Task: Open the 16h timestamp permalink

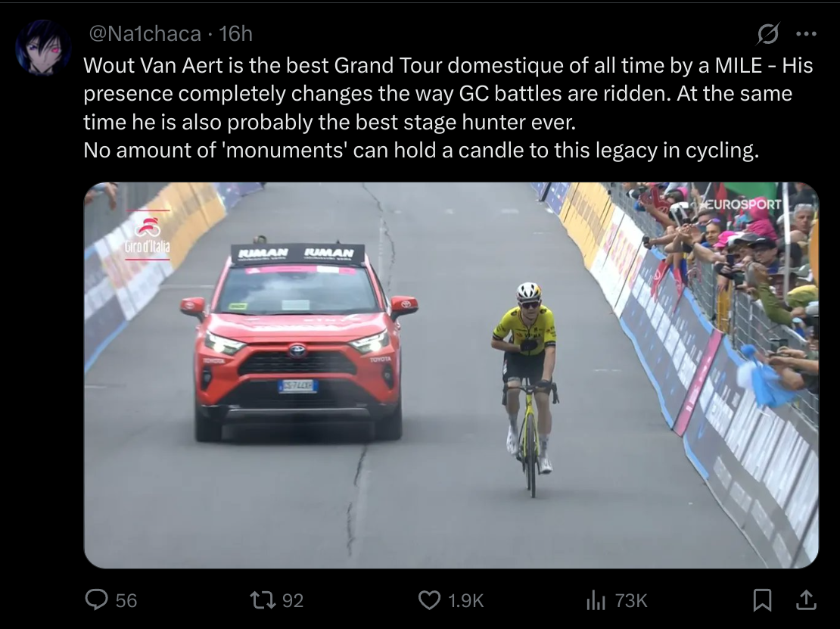Action: coord(235,34)
